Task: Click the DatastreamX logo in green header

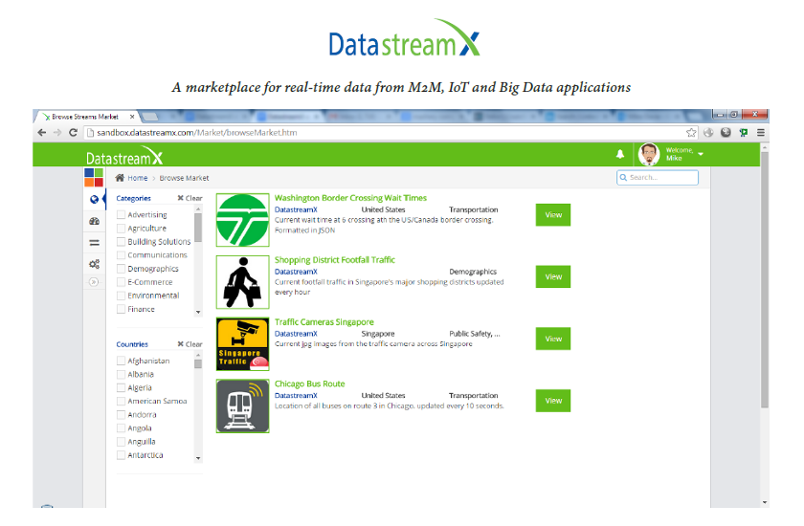Action: tap(124, 156)
